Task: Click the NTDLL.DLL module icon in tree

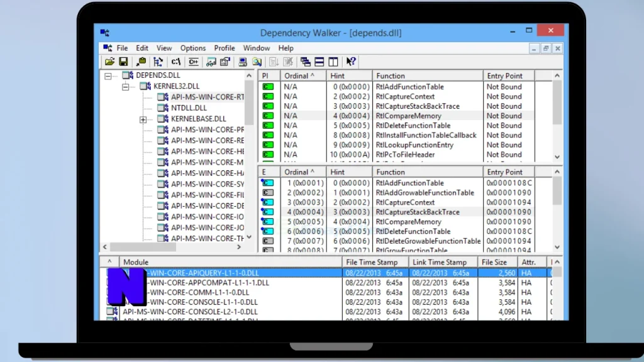Action: [x=163, y=108]
